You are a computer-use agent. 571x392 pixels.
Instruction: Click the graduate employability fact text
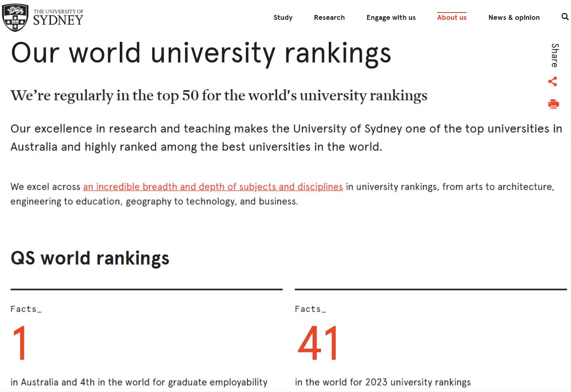pyautogui.click(x=139, y=382)
